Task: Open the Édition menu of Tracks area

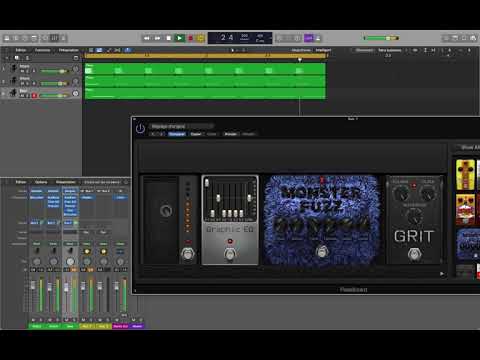Action: [21, 50]
